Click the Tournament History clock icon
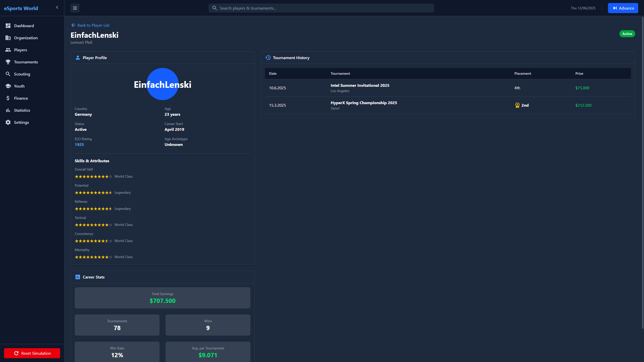This screenshot has width=644, height=362. coord(268,58)
